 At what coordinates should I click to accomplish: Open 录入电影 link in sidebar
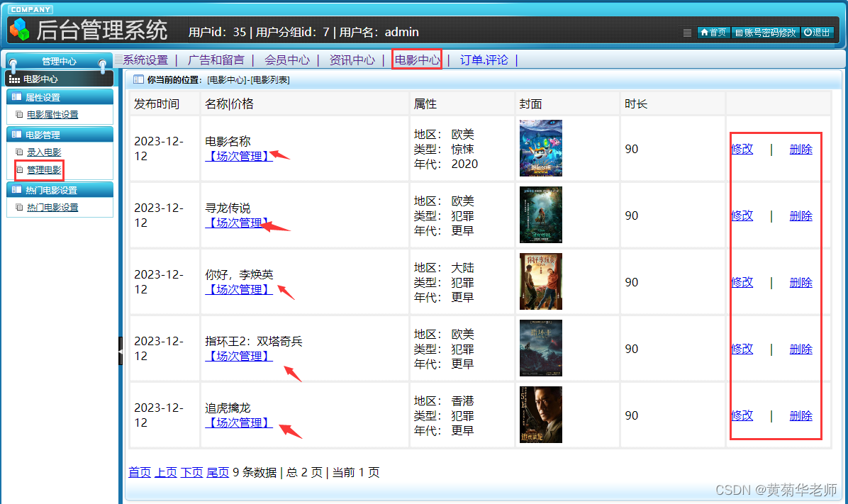[44, 152]
